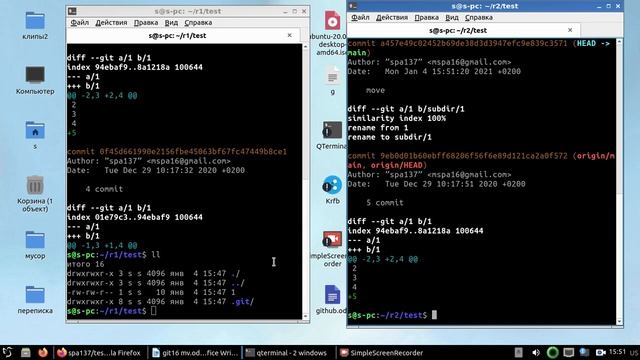Click scroll-up arrow in r2/test terminal

619,42
